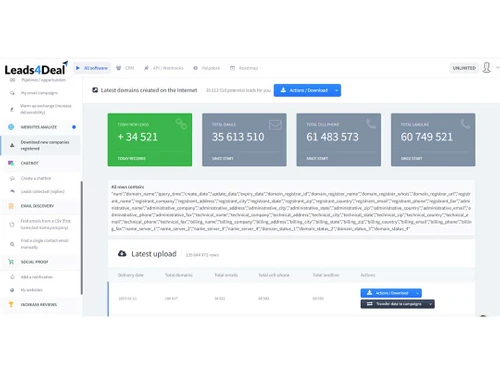Expand the top Actions / Download dropdown arrow

tap(337, 90)
